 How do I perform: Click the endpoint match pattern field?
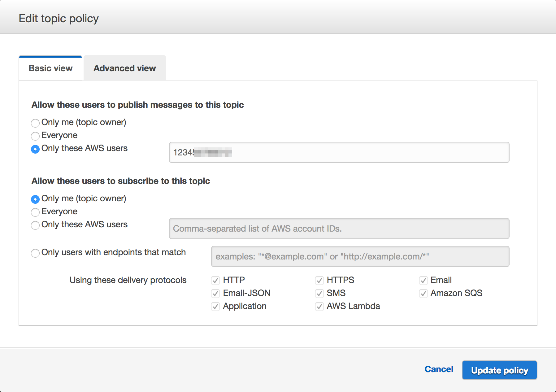pyautogui.click(x=360, y=256)
